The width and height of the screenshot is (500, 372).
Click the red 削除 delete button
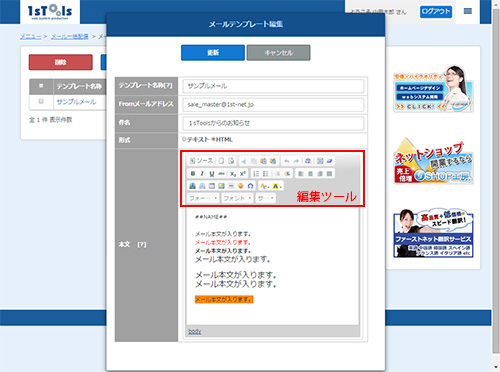[x=61, y=62]
